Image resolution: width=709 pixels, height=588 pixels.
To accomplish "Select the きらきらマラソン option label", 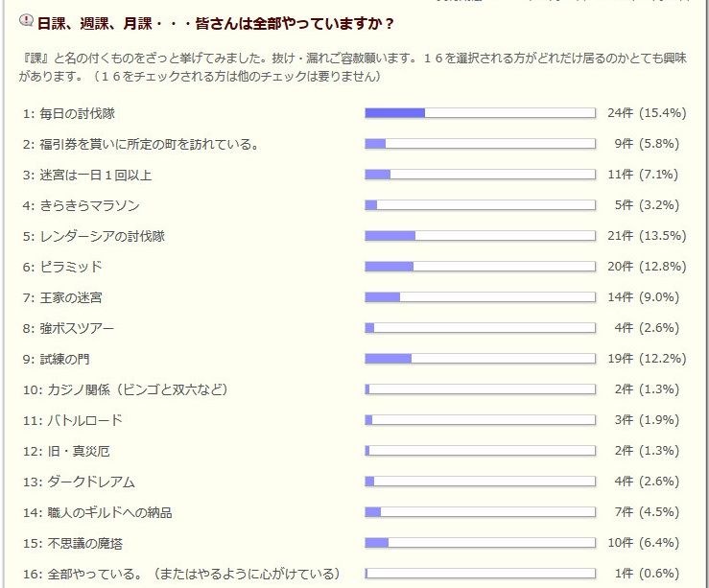I will pos(82,205).
